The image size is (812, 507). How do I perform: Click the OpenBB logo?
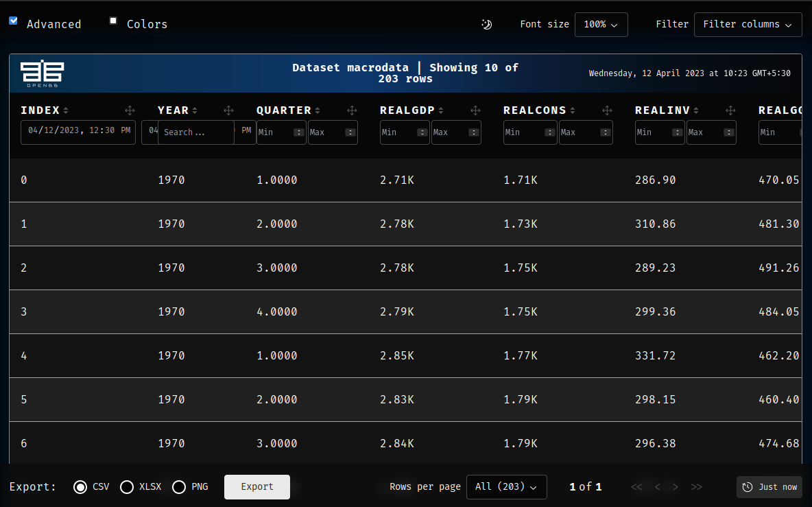pos(42,73)
